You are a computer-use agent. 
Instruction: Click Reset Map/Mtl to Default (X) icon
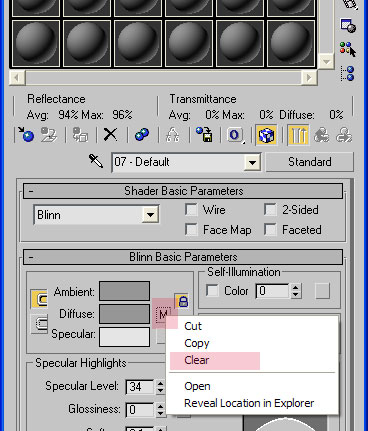coord(110,135)
